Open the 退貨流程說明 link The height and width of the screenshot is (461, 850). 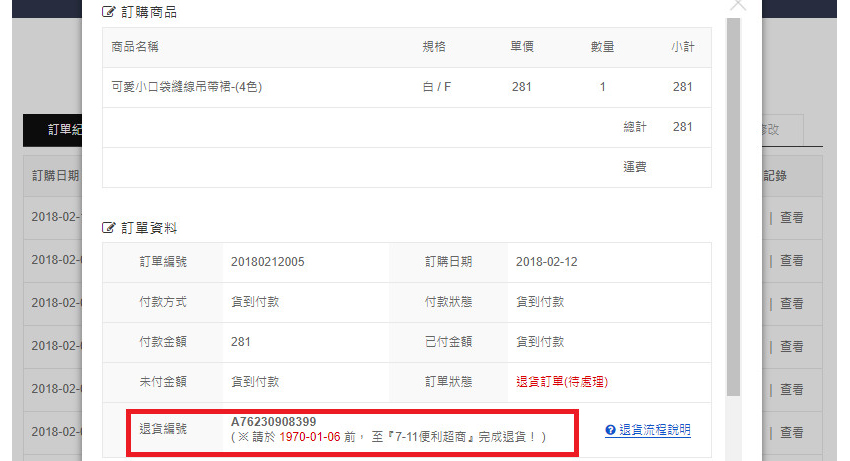tap(654, 430)
